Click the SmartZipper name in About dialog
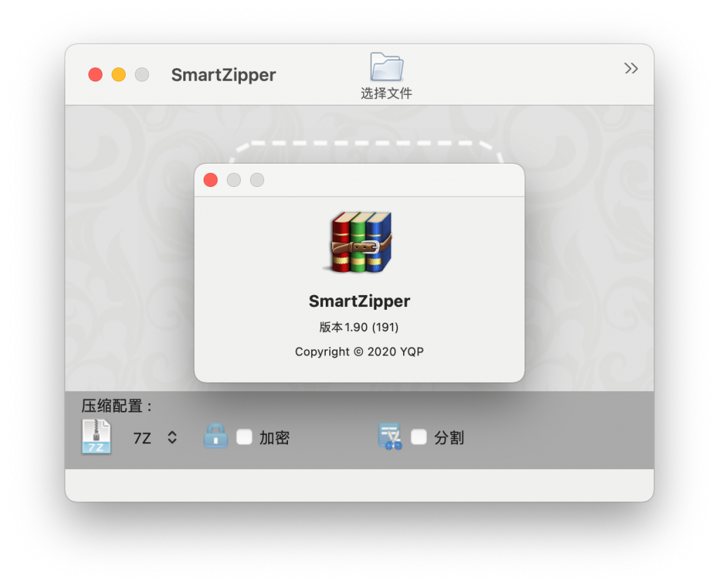719x588 pixels. coord(359,301)
